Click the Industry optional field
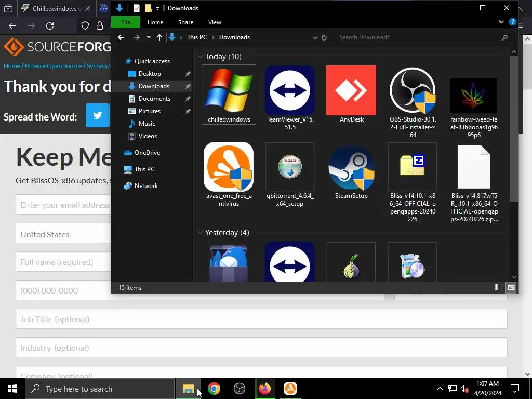 tap(261, 348)
